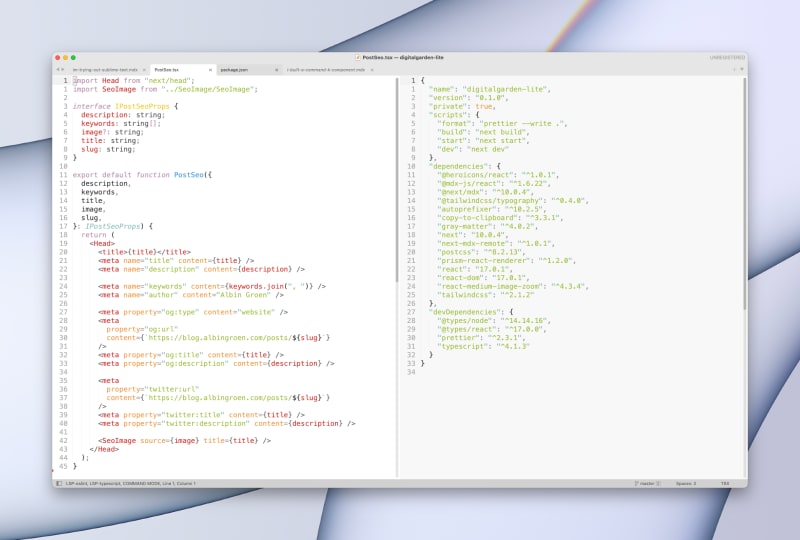Click the import SeoImage line
This screenshot has width=800, height=540.
(165, 89)
